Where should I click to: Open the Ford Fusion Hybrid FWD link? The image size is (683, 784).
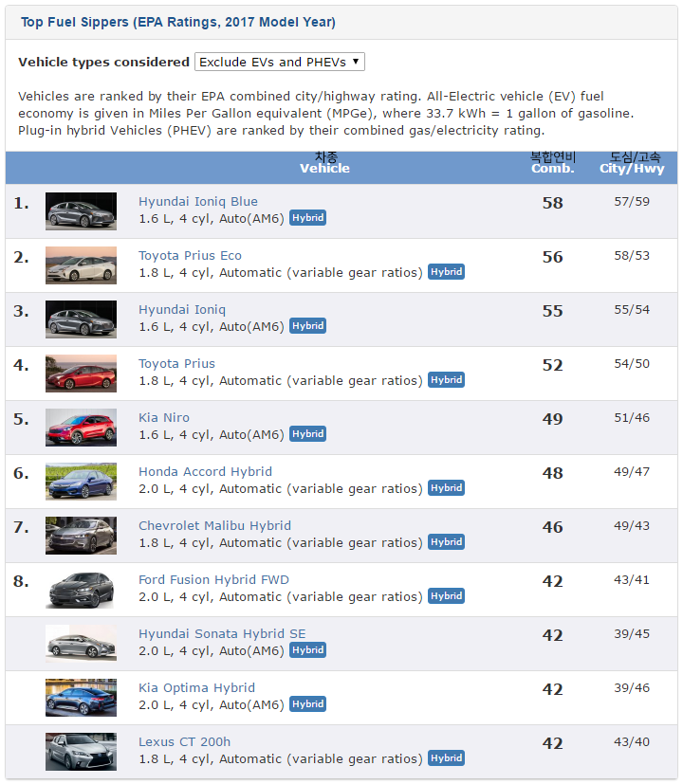(x=213, y=579)
